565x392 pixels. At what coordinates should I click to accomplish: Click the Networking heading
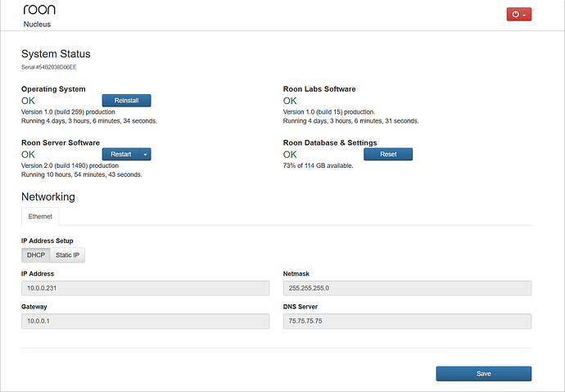(x=48, y=197)
